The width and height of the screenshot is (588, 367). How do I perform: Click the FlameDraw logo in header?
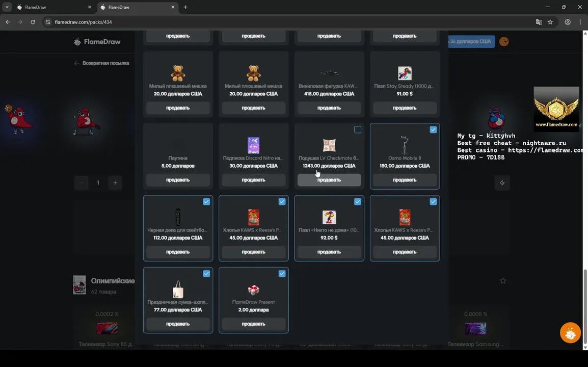click(x=97, y=42)
